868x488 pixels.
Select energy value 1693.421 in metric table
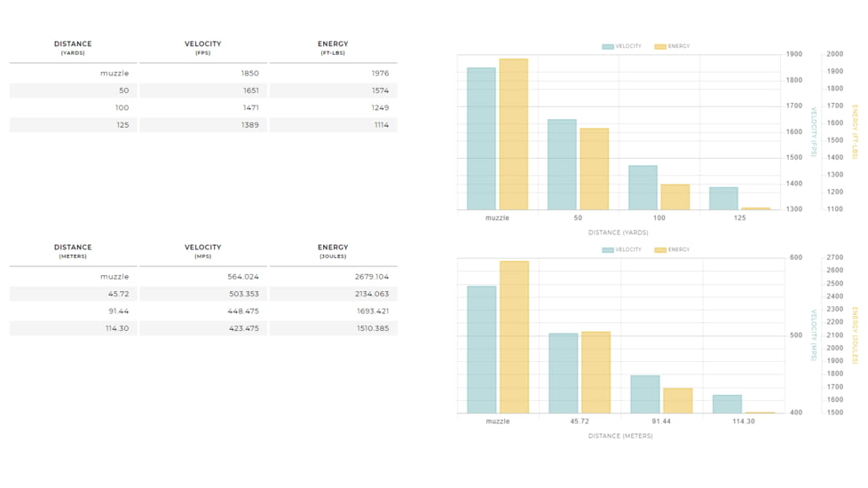373,311
